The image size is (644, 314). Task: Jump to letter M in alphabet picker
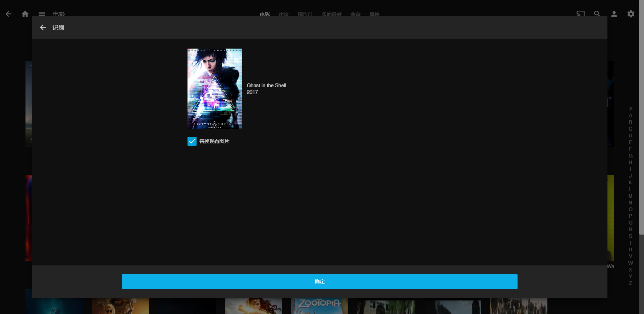tap(631, 196)
